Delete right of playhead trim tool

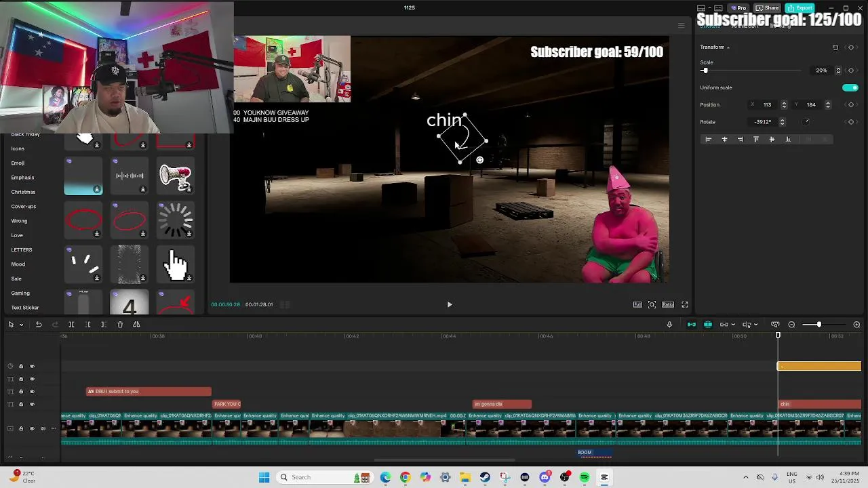(x=103, y=325)
